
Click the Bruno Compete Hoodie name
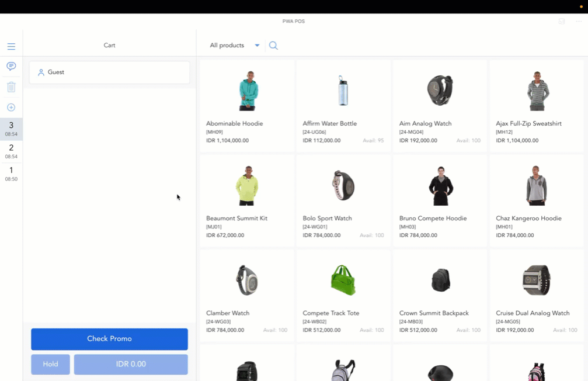tap(433, 218)
